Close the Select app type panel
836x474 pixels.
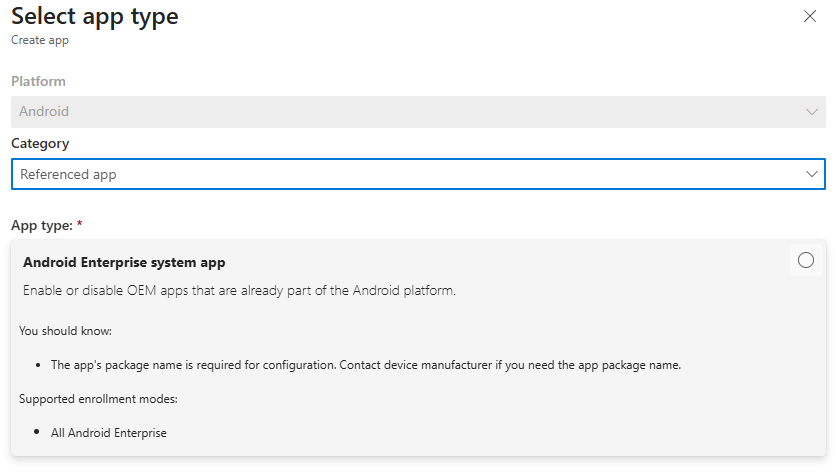pyautogui.click(x=809, y=17)
